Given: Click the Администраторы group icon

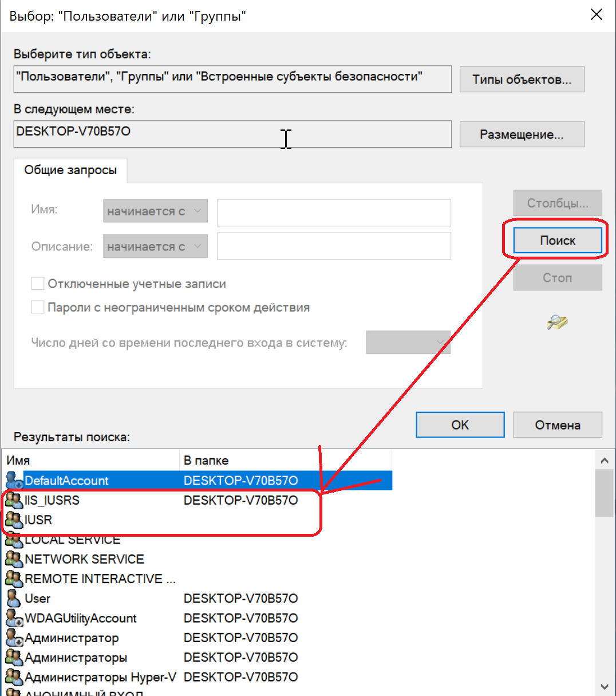Looking at the screenshot, I should tap(14, 657).
